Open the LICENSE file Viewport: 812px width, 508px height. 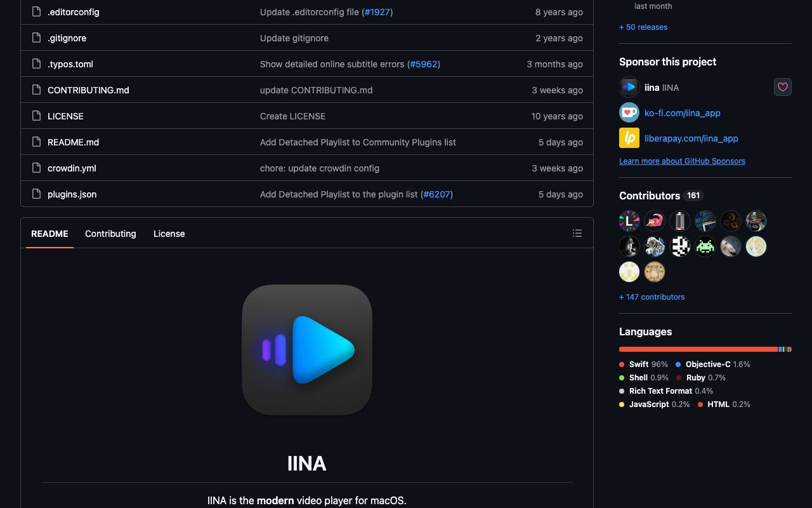(x=65, y=116)
